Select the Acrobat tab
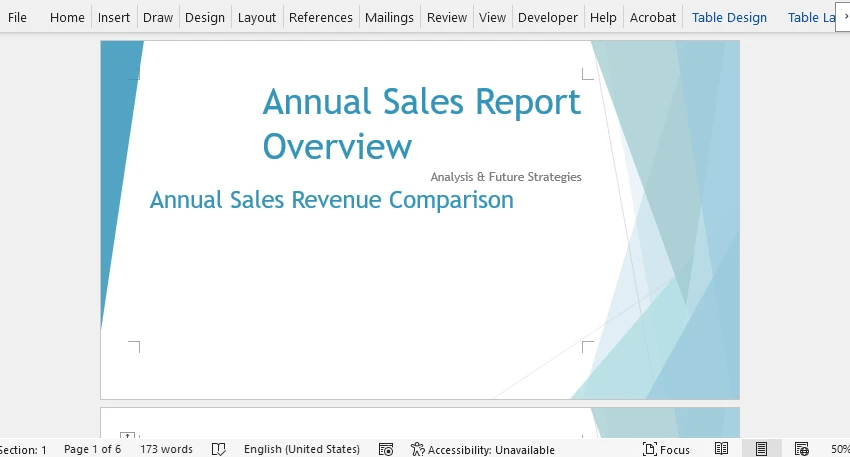Image resolution: width=850 pixels, height=457 pixels. pyautogui.click(x=653, y=17)
